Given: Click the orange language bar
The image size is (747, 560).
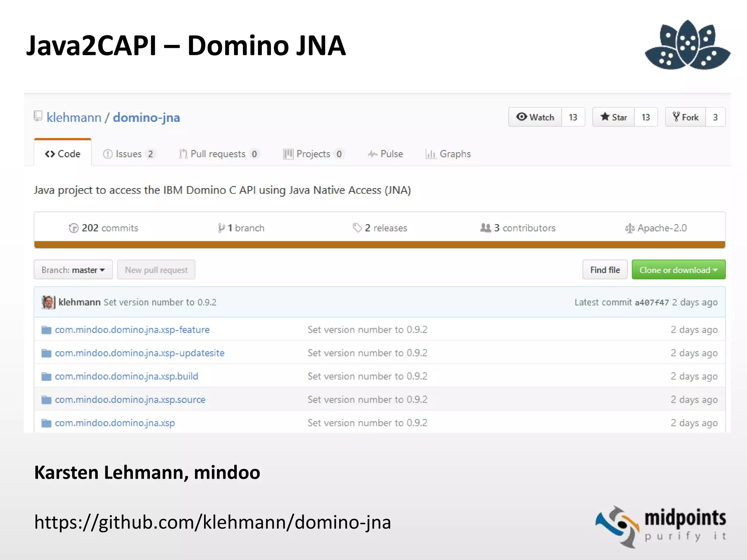Looking at the screenshot, I should pos(380,245).
